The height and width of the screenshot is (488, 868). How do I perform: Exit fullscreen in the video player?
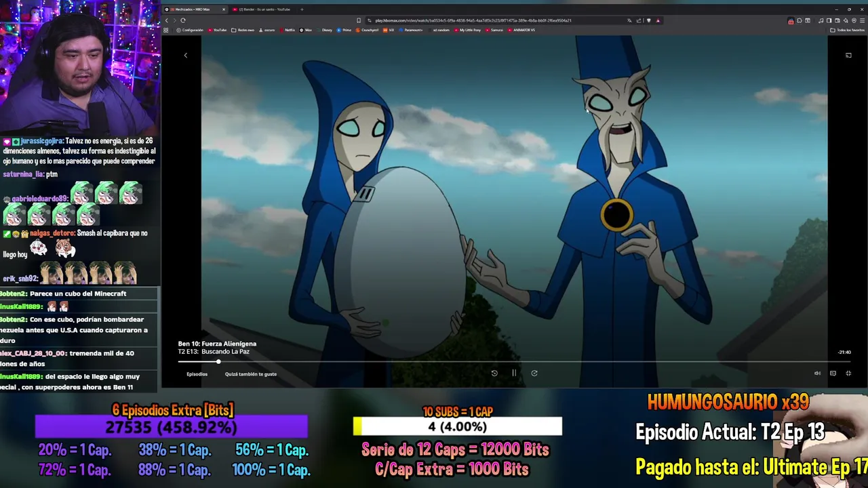848,373
